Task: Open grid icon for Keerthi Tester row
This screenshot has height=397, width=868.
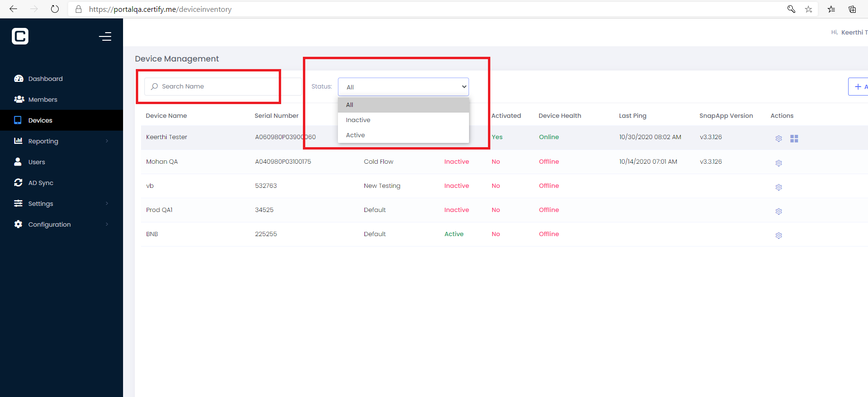Action: tap(794, 139)
